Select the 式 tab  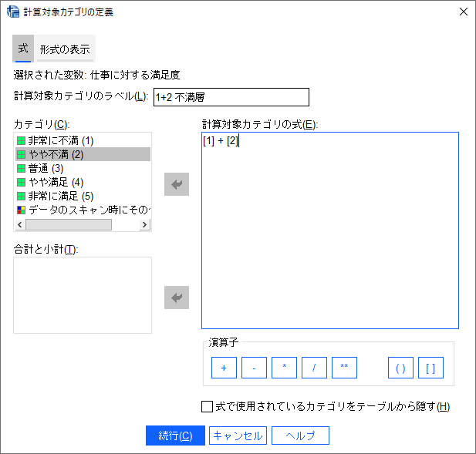(23, 49)
